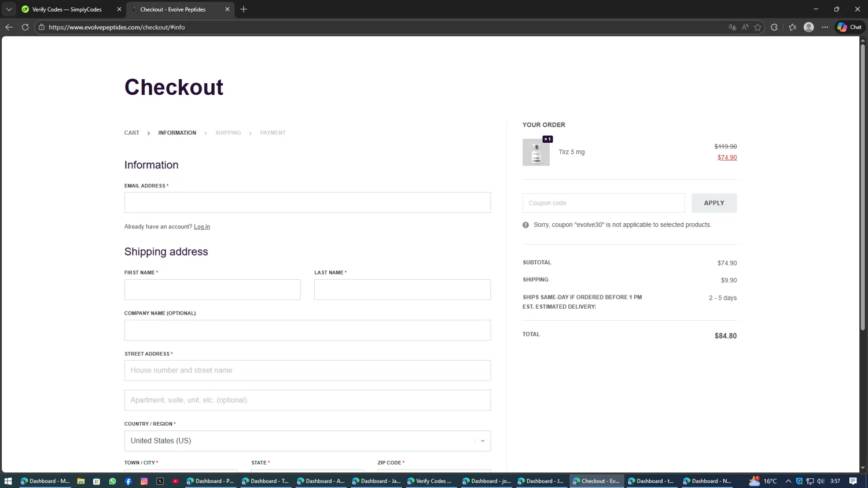Go back to CART breadcrumb
Image resolution: width=868 pixels, height=488 pixels.
[x=132, y=133]
